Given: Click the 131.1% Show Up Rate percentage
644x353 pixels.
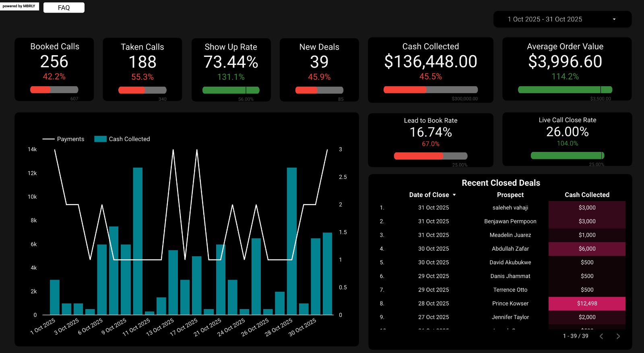Looking at the screenshot, I should coord(231,77).
